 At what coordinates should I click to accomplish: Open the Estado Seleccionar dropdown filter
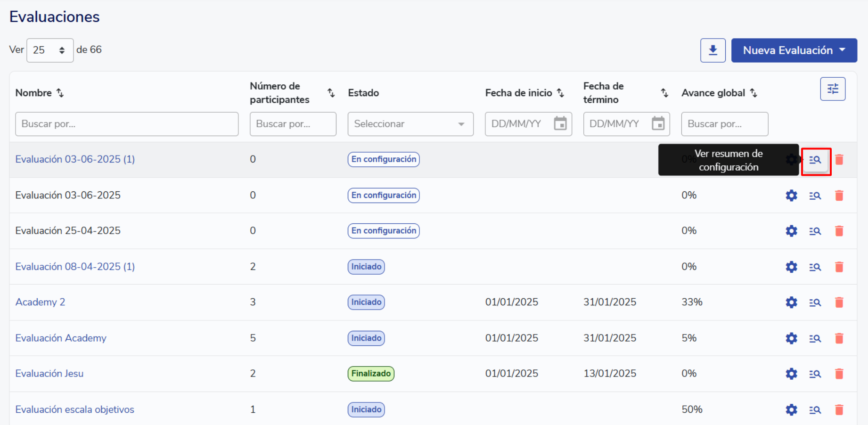(410, 124)
